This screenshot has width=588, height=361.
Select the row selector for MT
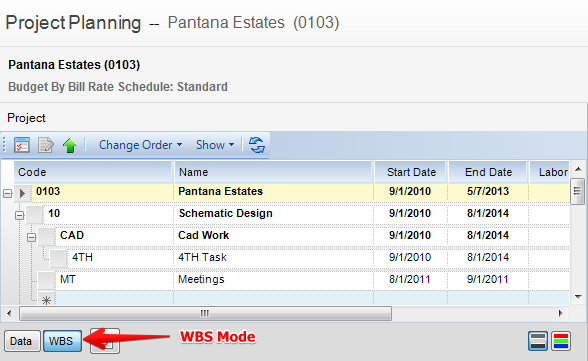pos(46,280)
